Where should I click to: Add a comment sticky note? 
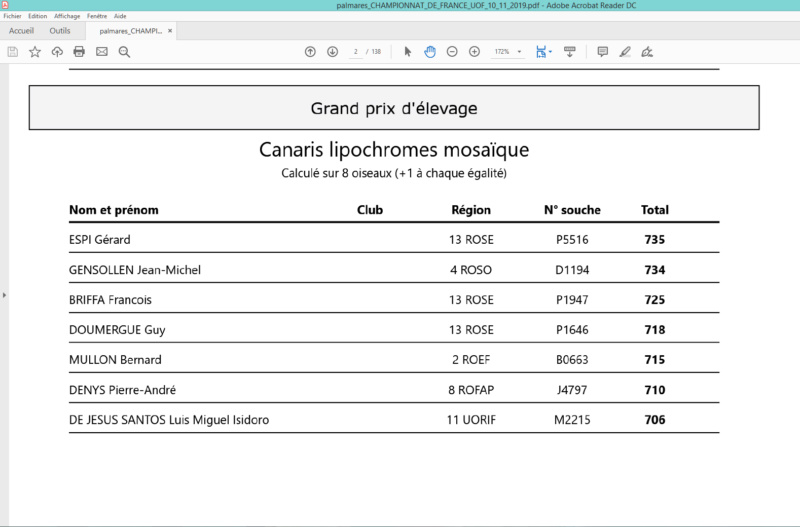coord(603,52)
